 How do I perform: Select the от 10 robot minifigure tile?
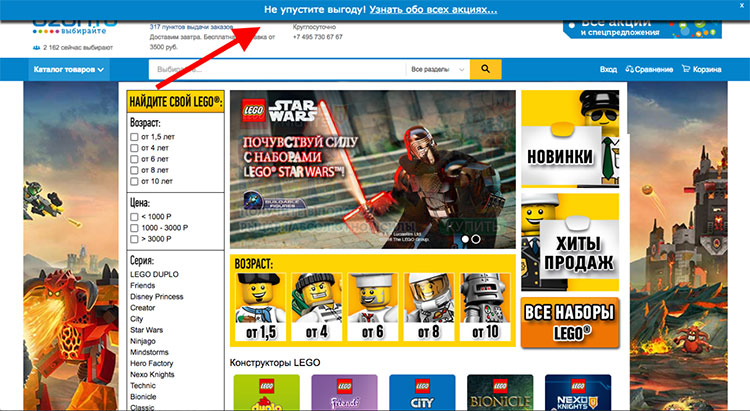[485, 307]
